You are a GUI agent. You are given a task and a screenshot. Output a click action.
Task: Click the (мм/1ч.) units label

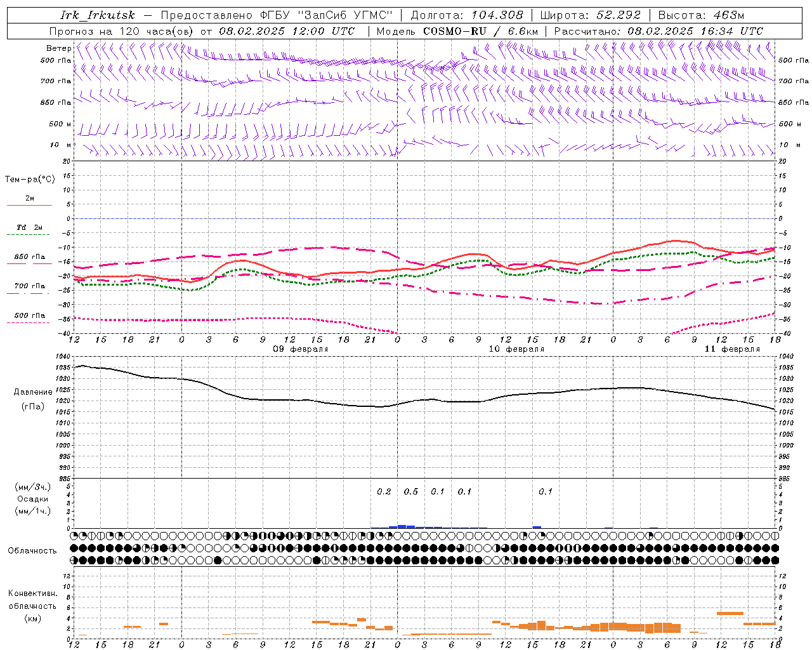coord(33,511)
